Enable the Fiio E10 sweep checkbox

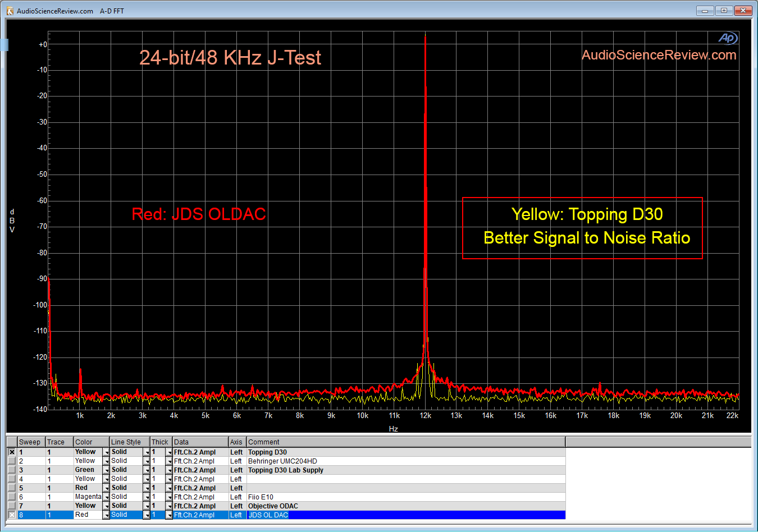click(12, 497)
